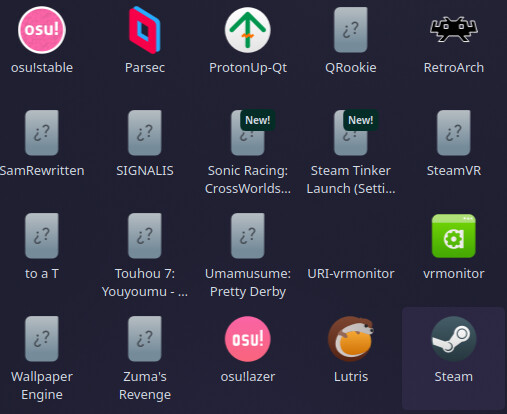
Task: Launch the RetroArch icon
Action: [454, 29]
